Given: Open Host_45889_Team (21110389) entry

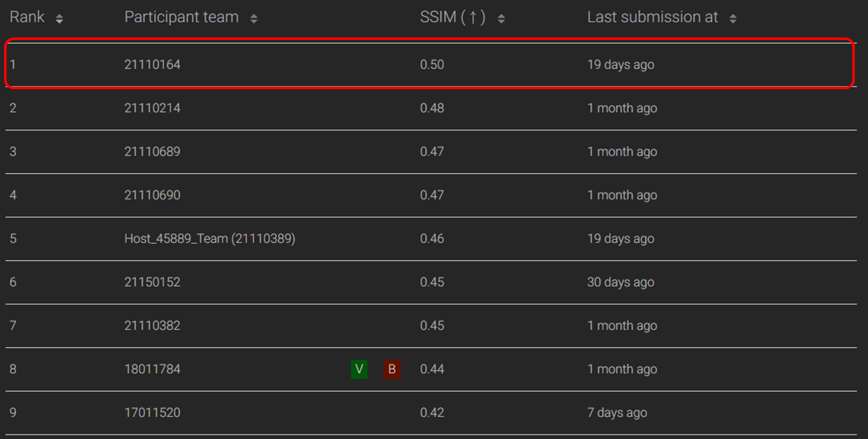Looking at the screenshot, I should tap(210, 238).
